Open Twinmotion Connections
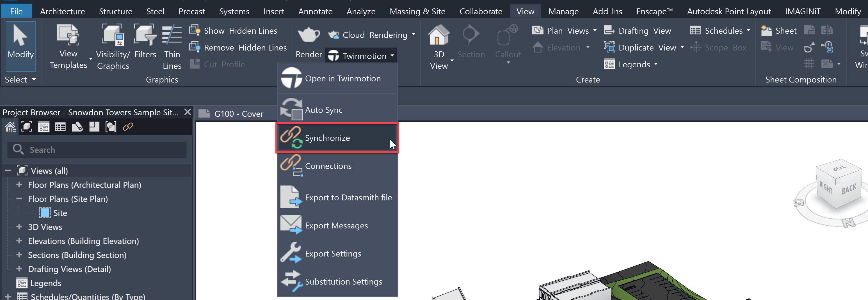Screen dimensions: 868x300 pos(337,166)
